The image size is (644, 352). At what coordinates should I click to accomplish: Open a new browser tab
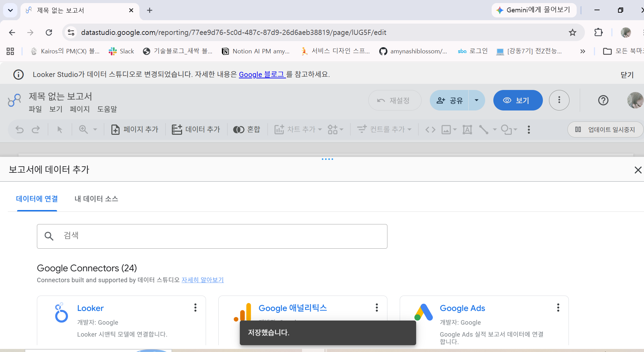coord(150,10)
